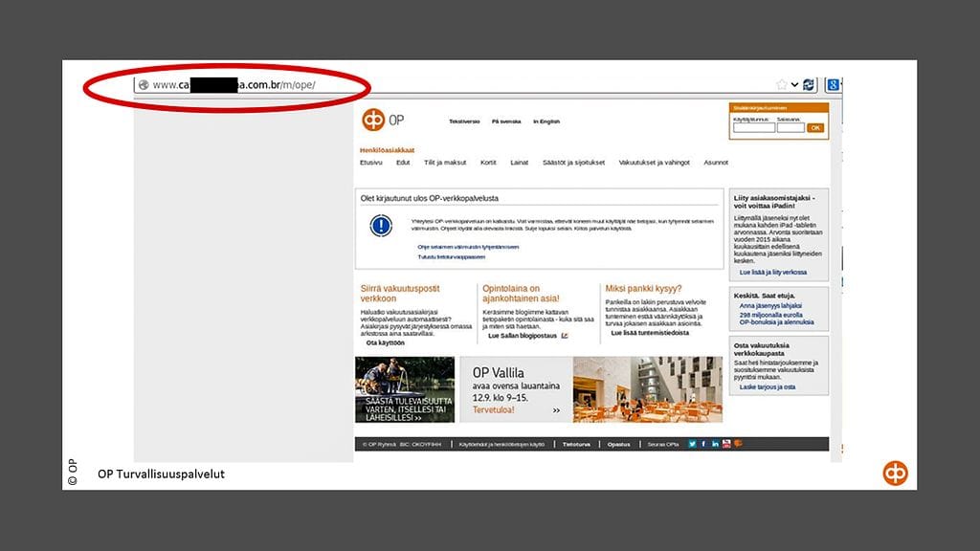
Task: Click the På svenska language link
Action: (x=506, y=121)
